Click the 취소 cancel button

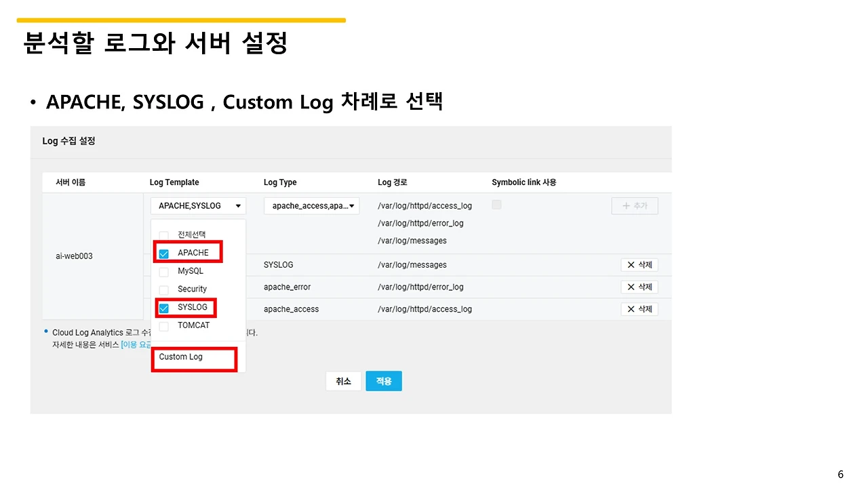(x=343, y=382)
